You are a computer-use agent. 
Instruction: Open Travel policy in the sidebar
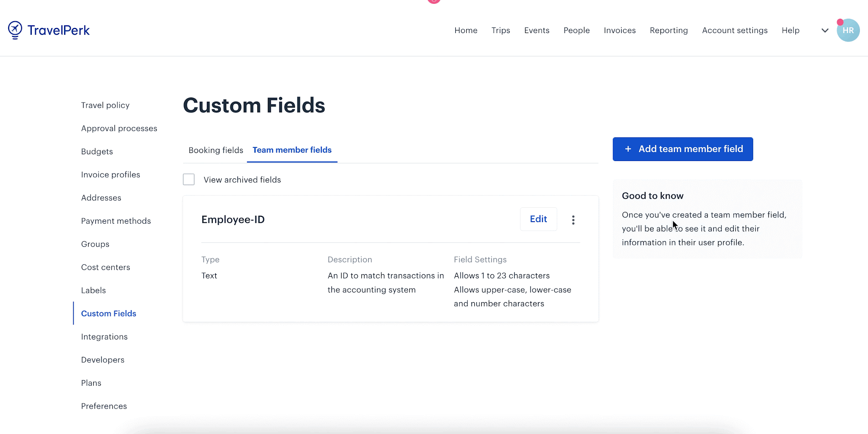click(105, 105)
